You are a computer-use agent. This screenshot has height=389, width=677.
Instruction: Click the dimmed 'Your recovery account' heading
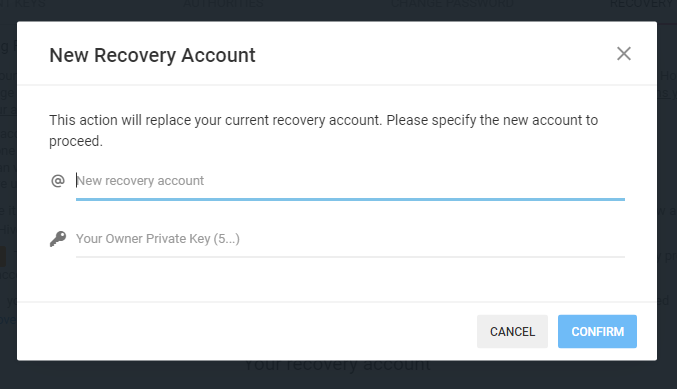(x=337, y=366)
